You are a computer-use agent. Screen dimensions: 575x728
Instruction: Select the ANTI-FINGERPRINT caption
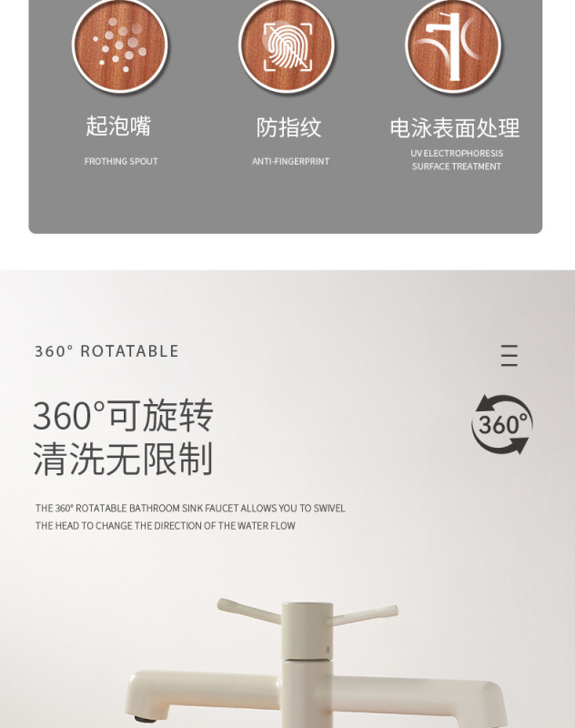coord(290,161)
